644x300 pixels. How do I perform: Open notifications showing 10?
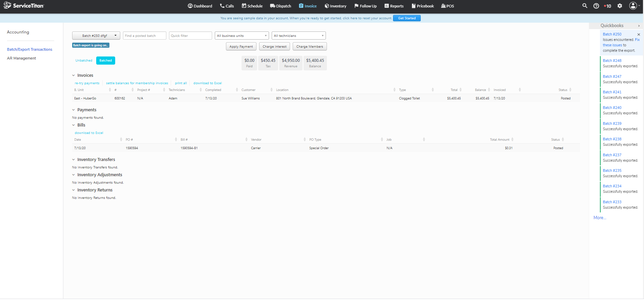click(x=608, y=6)
